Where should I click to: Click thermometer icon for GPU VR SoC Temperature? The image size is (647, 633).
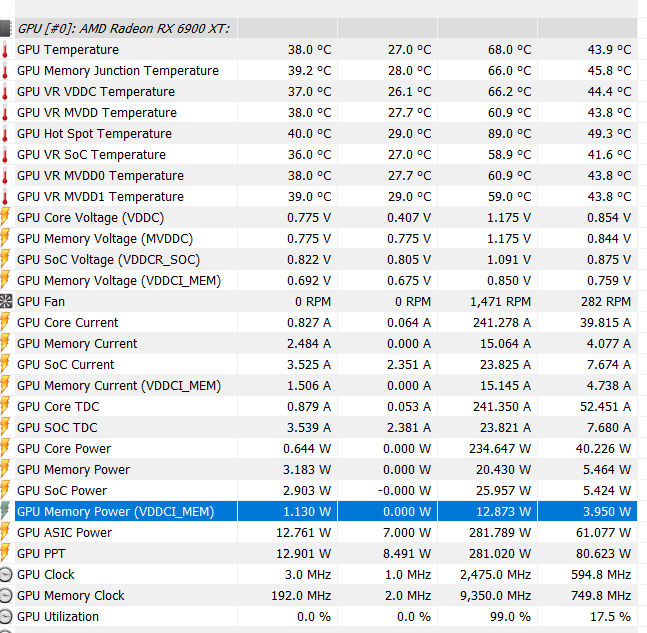(5, 155)
